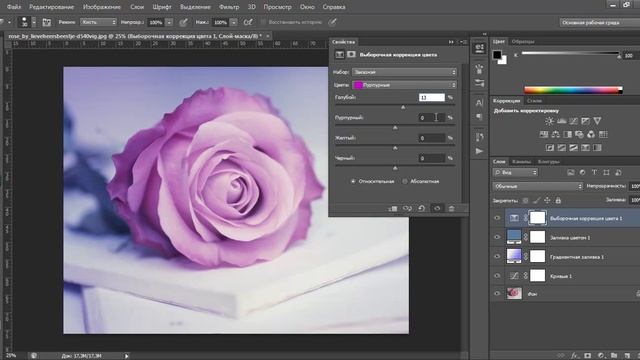Pick a color from the spectrum ramp
This screenshot has height=360, width=640.
point(573,90)
